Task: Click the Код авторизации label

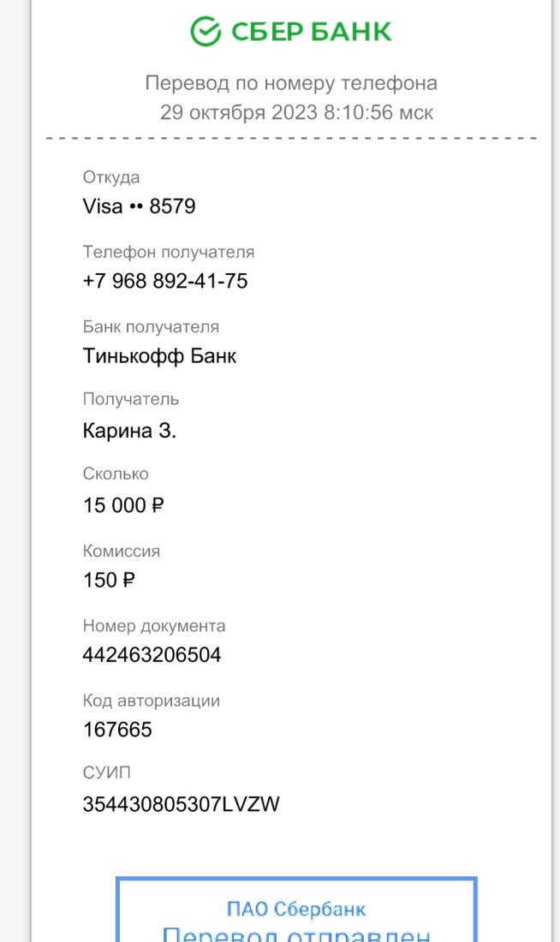Action: 152,701
